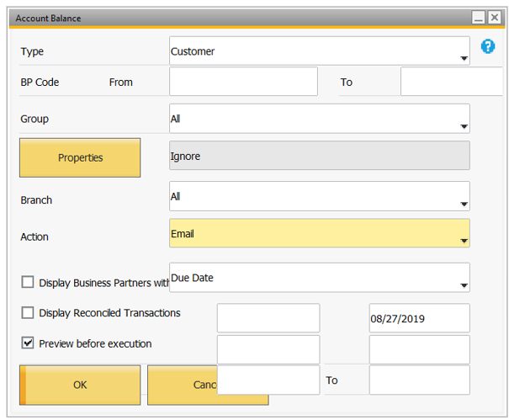Open the Due Date dropdown
This screenshot has height=420, width=509.
(320, 278)
